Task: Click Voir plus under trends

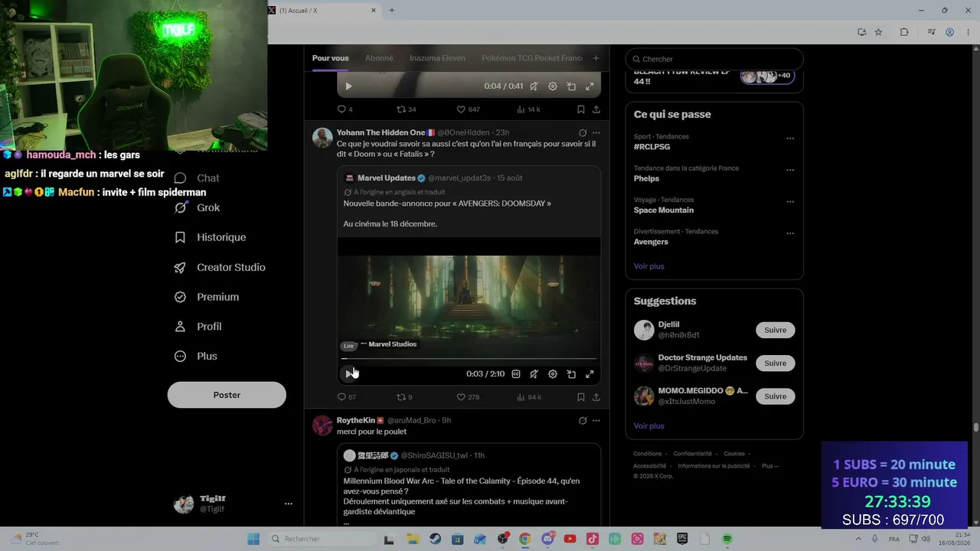Action: 648,266
